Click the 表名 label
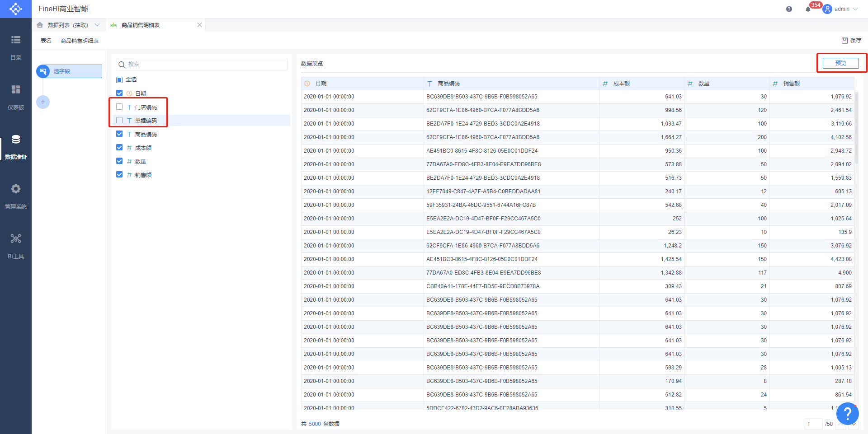Screen dimensions: 868x434 coord(46,41)
